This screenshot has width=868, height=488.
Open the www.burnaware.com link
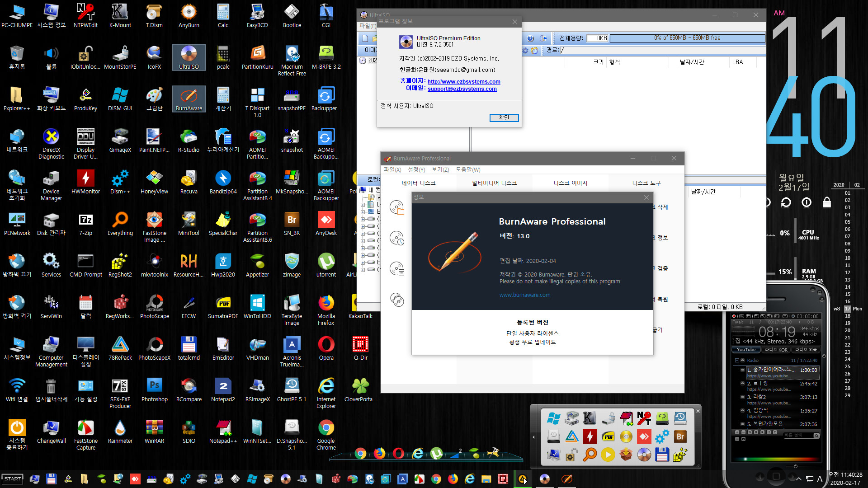525,295
